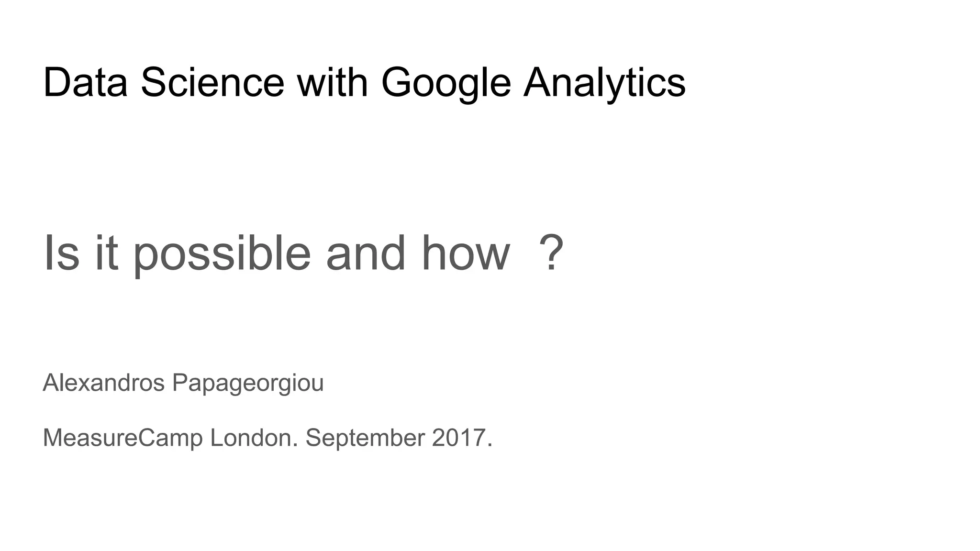This screenshot has width=980, height=551.
Task: Click the word "with" in the title
Action: (333, 82)
